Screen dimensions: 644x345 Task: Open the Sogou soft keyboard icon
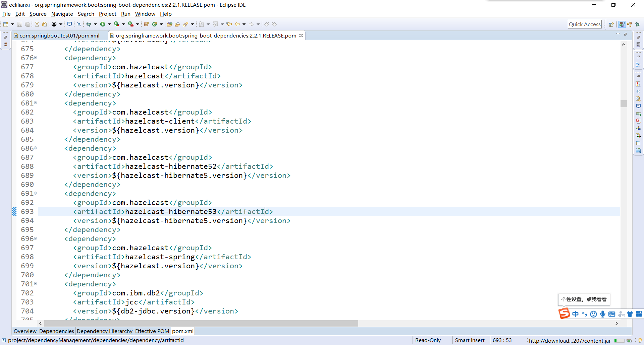click(x=612, y=314)
